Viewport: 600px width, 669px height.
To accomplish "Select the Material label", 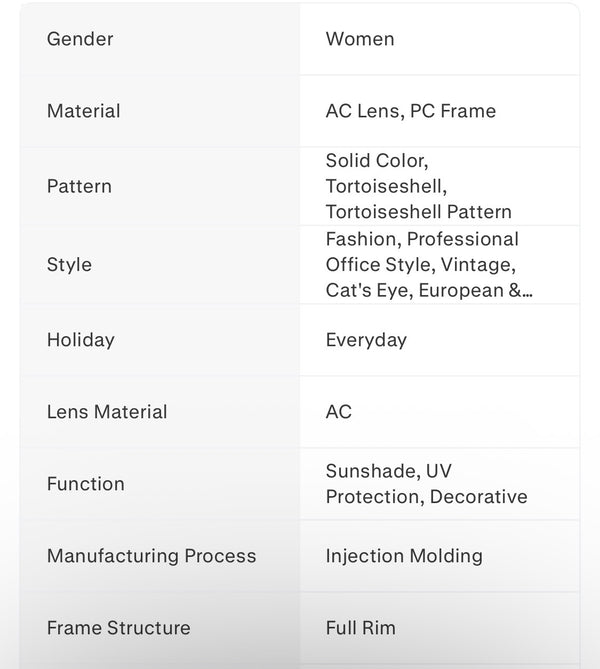I will [84, 111].
